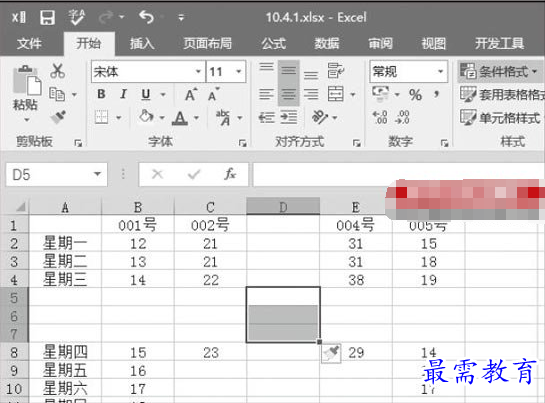Undo the last action
The image size is (545, 403).
146,17
